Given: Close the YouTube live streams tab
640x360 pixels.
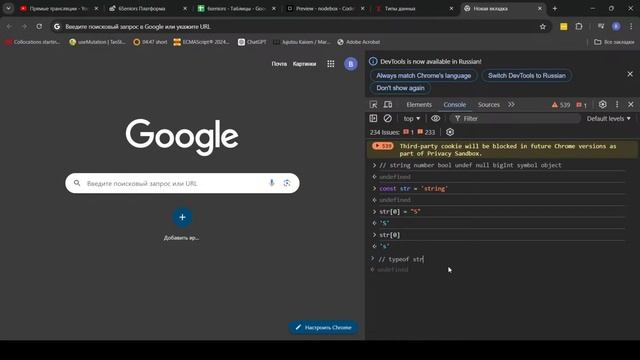Looking at the screenshot, I should (96, 8).
